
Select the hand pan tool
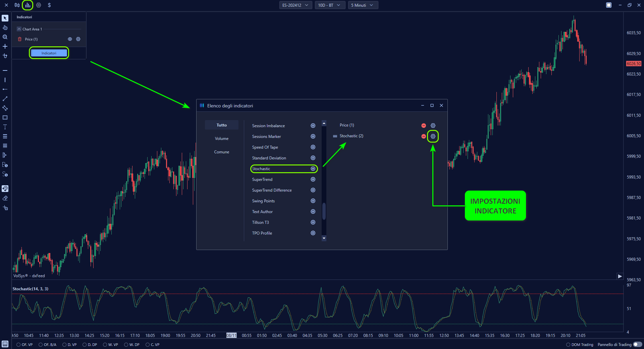pyautogui.click(x=5, y=28)
